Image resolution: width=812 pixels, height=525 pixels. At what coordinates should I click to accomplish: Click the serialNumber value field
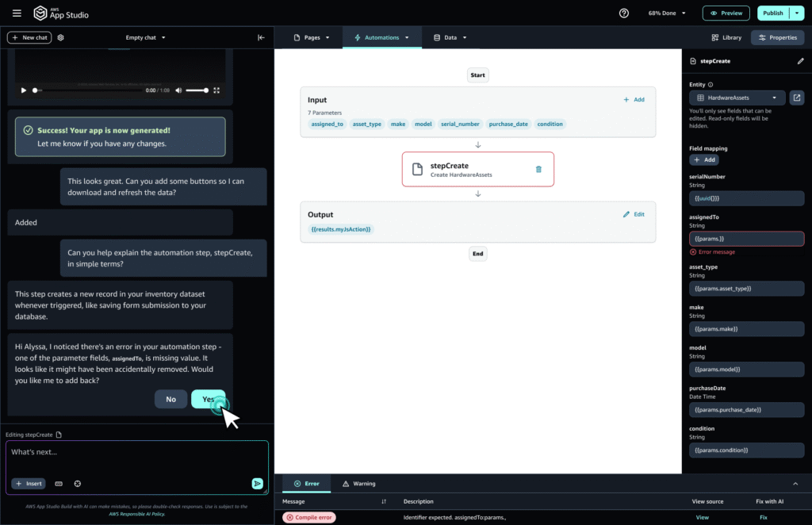coord(746,198)
